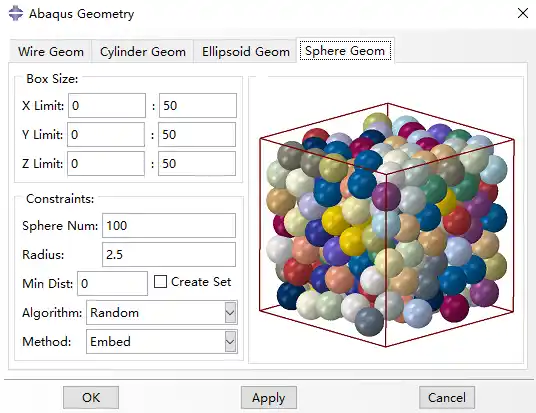Click the Sphere Num label
536x413 pixels.
[60, 226]
